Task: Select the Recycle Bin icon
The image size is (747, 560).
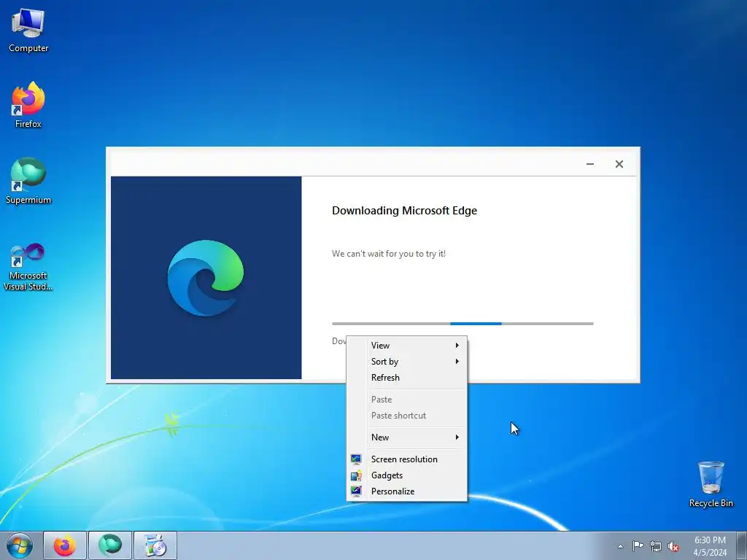Action: tap(711, 484)
